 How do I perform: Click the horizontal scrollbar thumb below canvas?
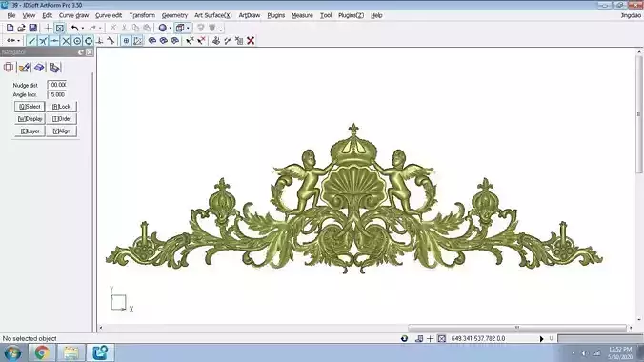517,328
